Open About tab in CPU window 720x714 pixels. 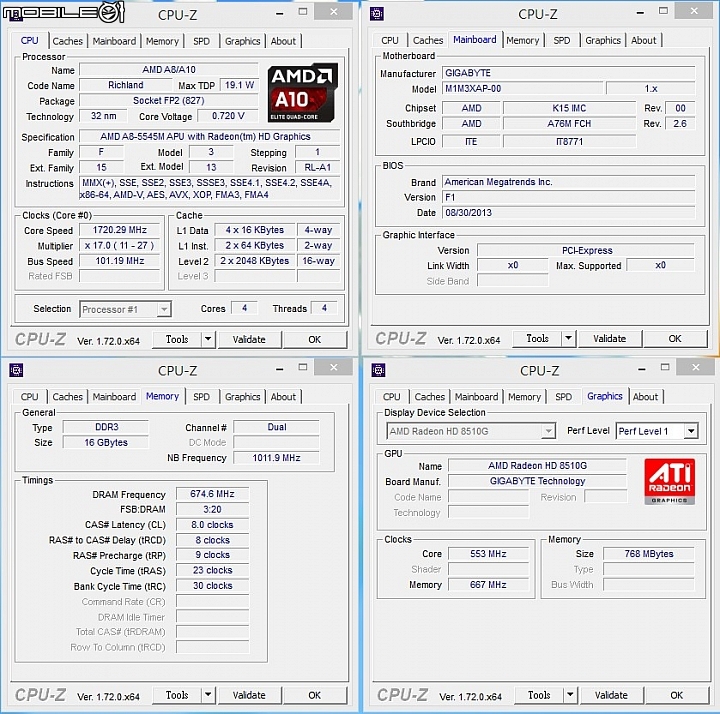pyautogui.click(x=283, y=41)
